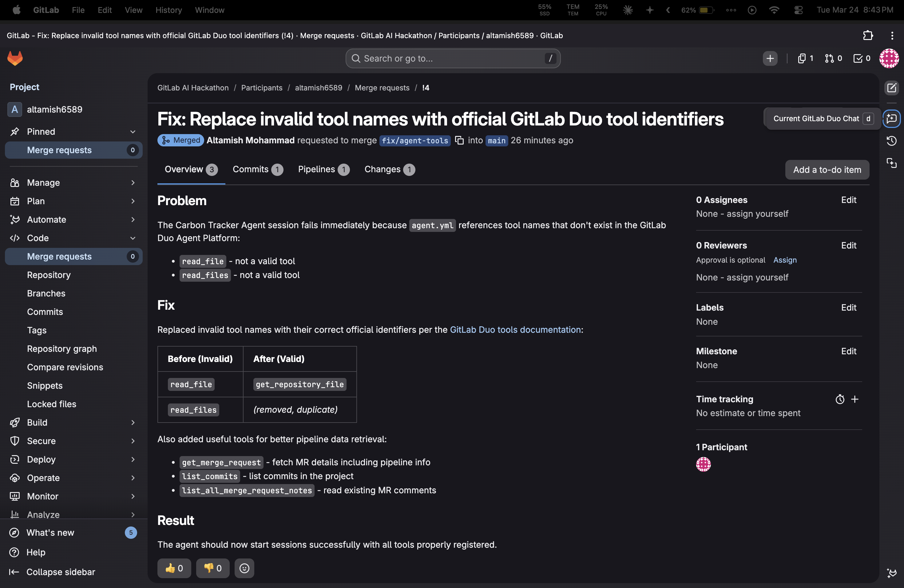Click the Search or go to field

[x=452, y=58]
